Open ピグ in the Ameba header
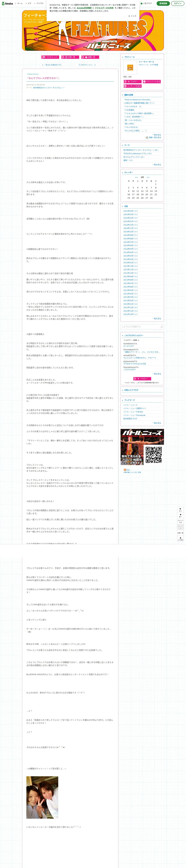This screenshot has height=868, width=186. (x=29, y=3)
